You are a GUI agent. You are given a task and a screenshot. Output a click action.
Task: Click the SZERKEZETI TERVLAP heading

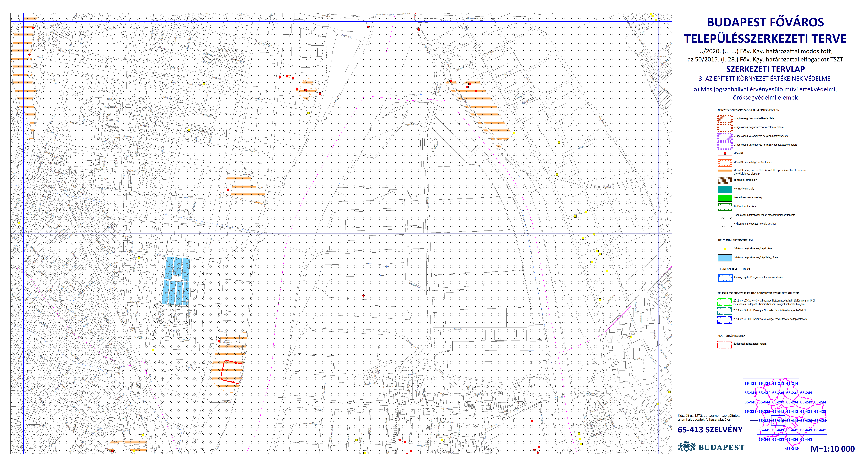pyautogui.click(x=765, y=69)
